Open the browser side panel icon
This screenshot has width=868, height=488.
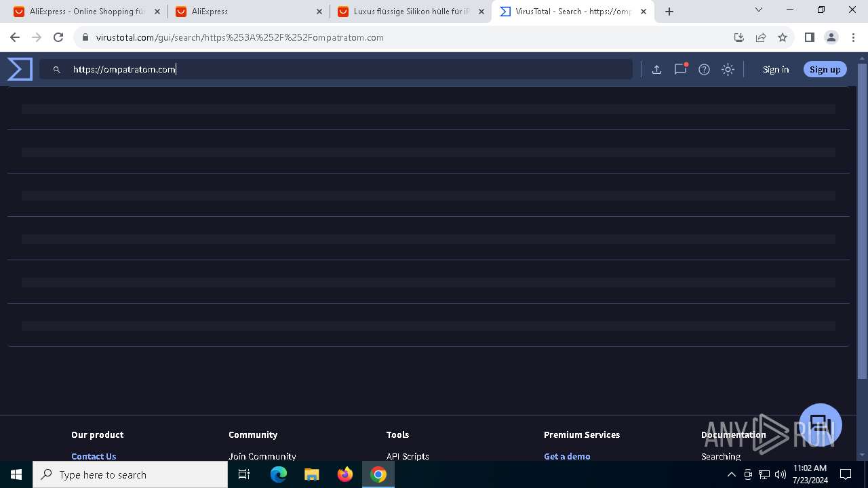point(809,37)
